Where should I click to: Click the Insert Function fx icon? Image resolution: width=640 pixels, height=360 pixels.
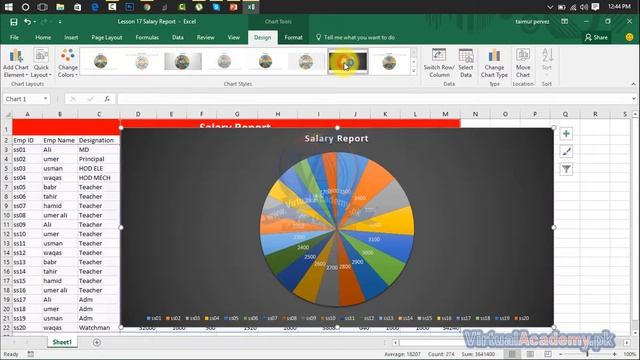click(x=107, y=99)
